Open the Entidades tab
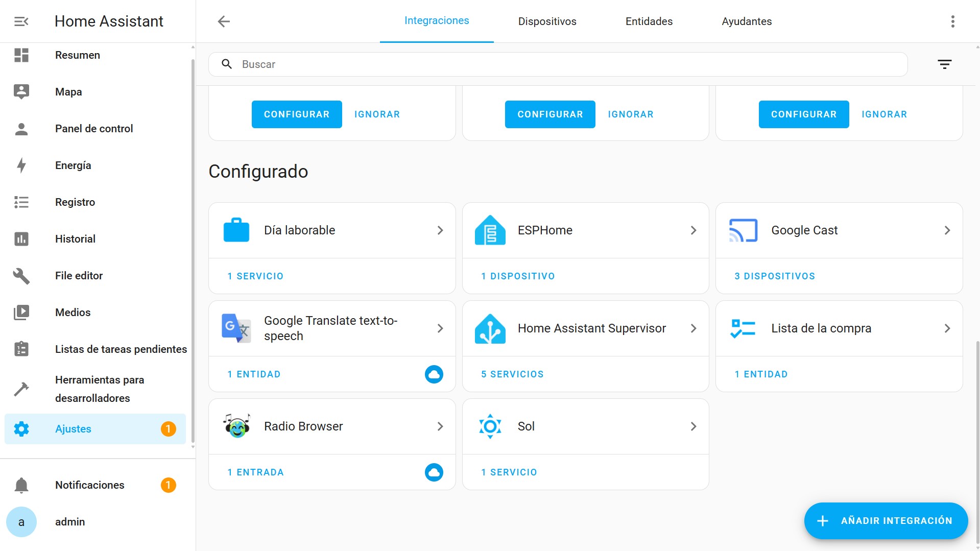This screenshot has height=551, width=980. [x=649, y=21]
